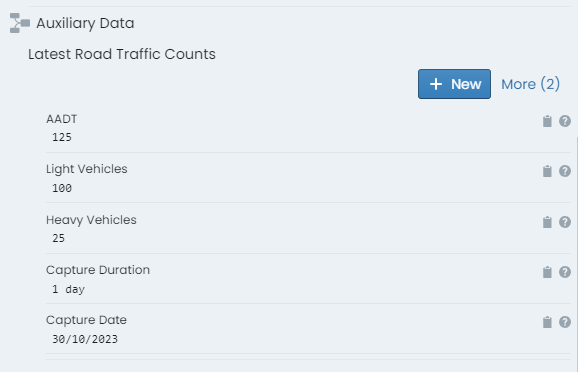
Task: Copy the Light Vehicles value to clipboard
Action: [x=547, y=171]
